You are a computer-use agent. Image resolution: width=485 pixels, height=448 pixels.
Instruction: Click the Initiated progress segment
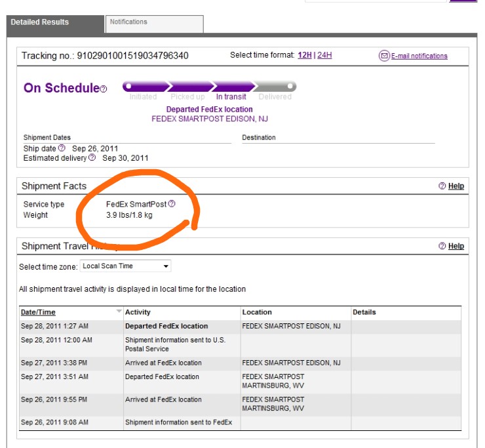coord(145,87)
